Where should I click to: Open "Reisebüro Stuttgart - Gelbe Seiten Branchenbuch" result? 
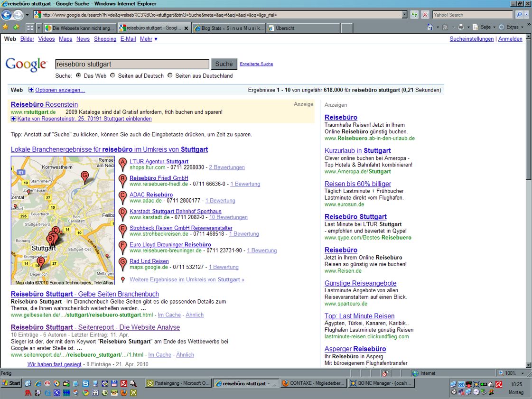pos(84,294)
